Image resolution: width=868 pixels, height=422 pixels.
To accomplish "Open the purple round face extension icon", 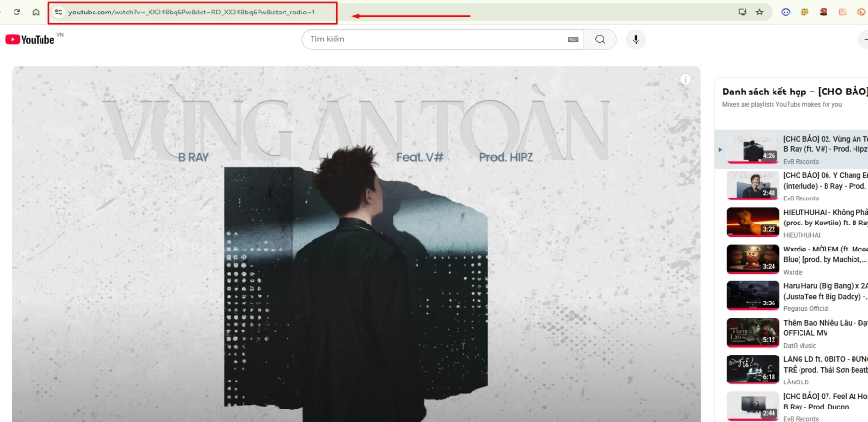I will [785, 12].
